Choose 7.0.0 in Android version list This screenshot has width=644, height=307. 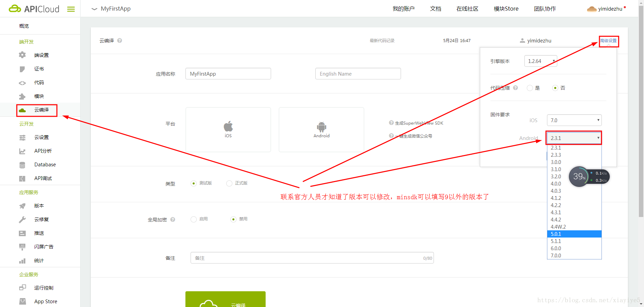[x=574, y=256]
